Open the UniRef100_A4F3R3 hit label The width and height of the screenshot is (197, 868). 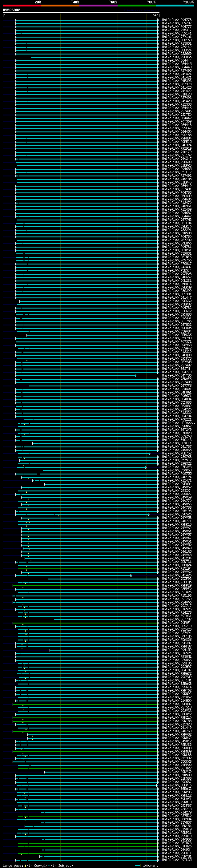click(176, 81)
